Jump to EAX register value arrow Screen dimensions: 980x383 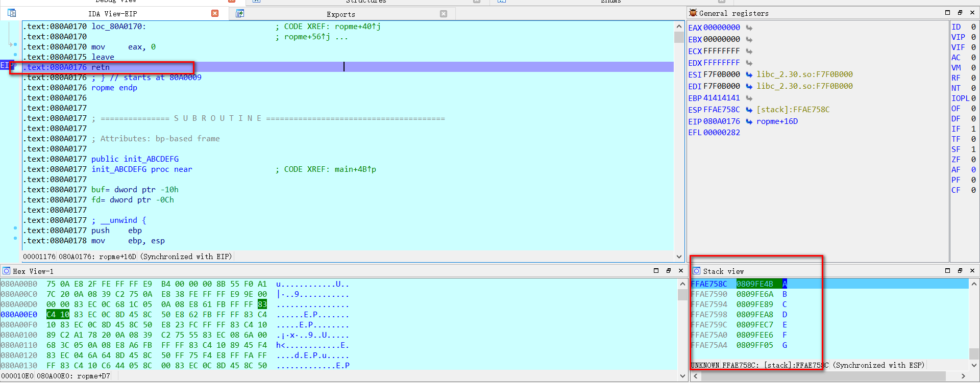(x=749, y=28)
